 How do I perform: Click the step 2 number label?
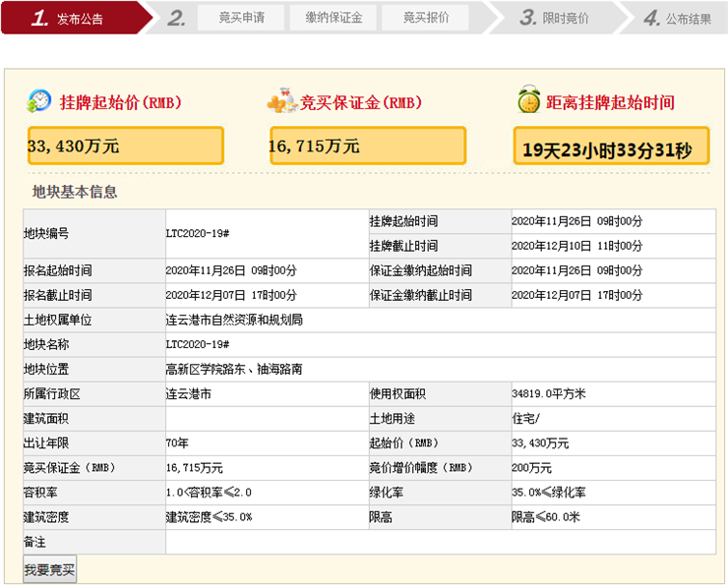click(176, 18)
